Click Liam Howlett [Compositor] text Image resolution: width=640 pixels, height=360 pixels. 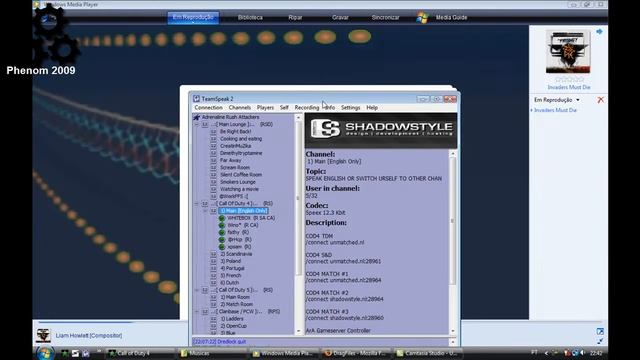(89, 336)
